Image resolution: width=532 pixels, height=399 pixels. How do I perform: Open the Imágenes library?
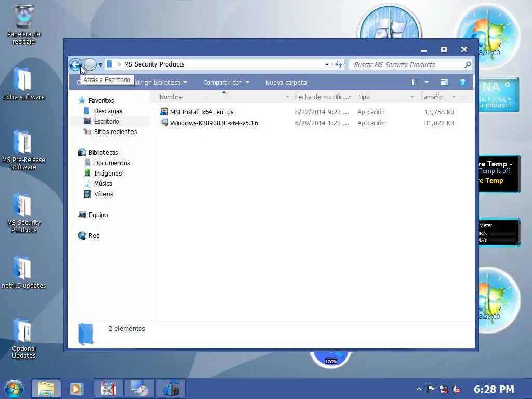point(108,174)
